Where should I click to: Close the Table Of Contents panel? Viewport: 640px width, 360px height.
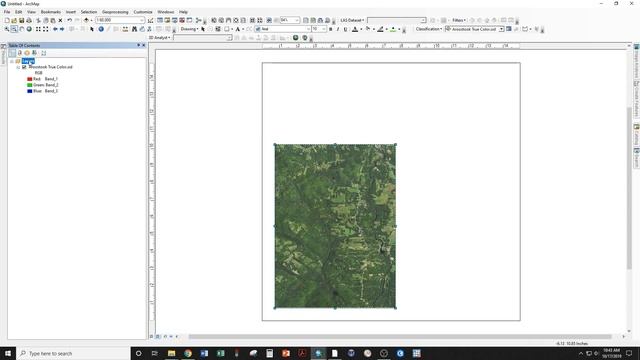(144, 45)
